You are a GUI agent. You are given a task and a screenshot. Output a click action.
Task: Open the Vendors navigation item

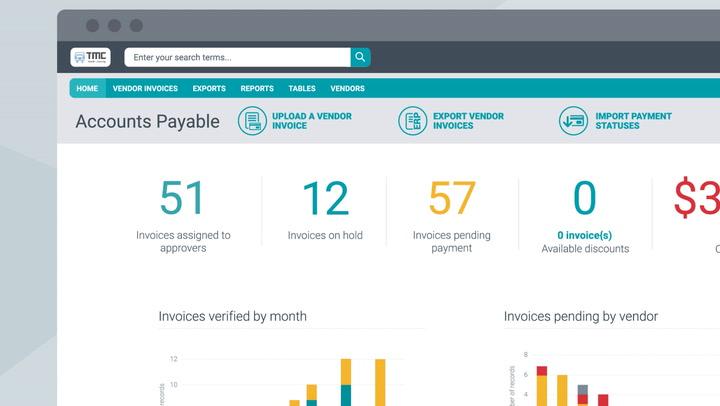click(x=347, y=88)
